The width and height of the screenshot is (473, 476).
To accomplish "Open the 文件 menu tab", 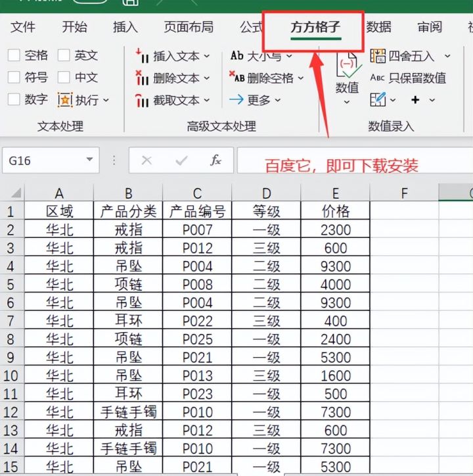I will coord(23,28).
